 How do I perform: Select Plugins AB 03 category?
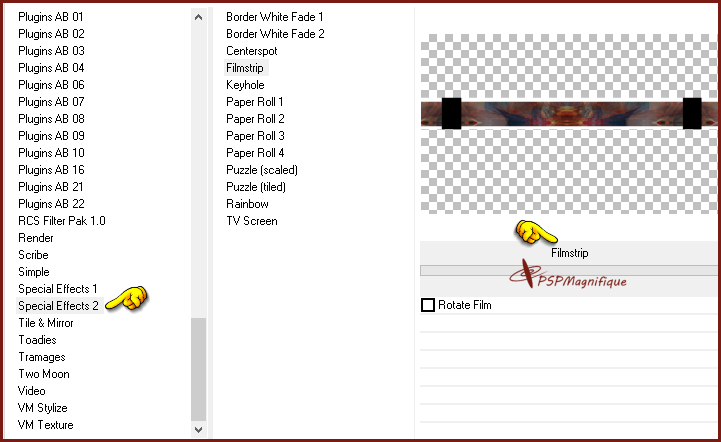point(51,51)
